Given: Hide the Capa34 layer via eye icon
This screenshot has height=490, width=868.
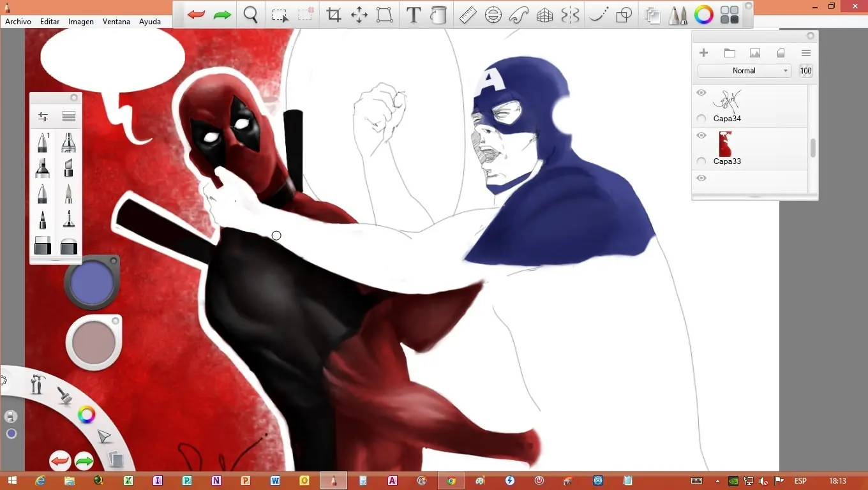Looking at the screenshot, I should point(701,93).
